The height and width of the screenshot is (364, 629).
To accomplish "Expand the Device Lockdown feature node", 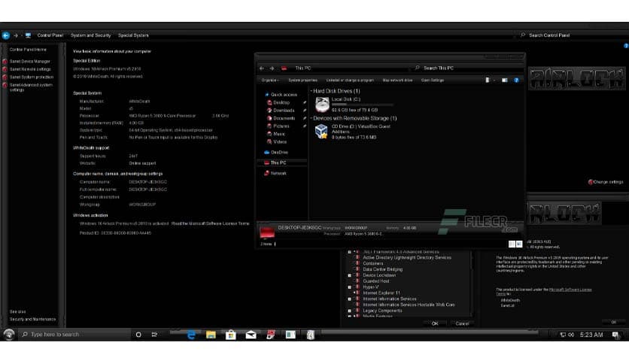I will point(349,275).
